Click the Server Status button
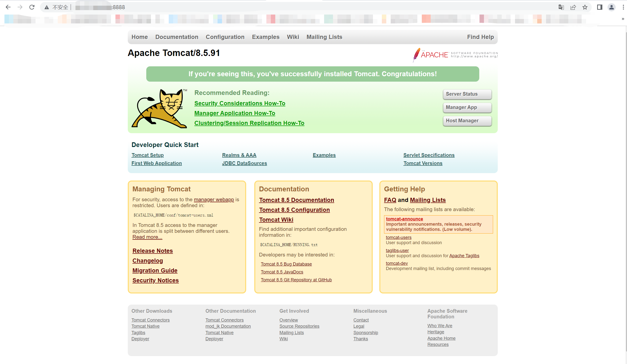This screenshot has width=627, height=364. [467, 94]
